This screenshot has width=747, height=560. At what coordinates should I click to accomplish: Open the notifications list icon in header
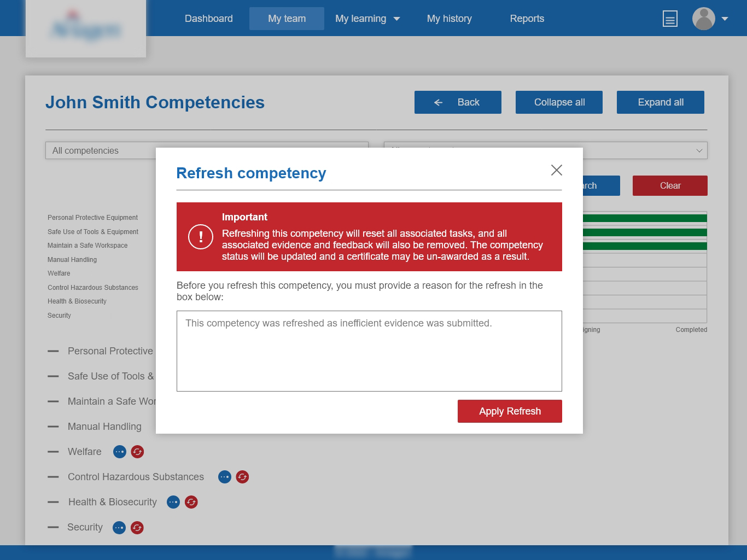670,19
